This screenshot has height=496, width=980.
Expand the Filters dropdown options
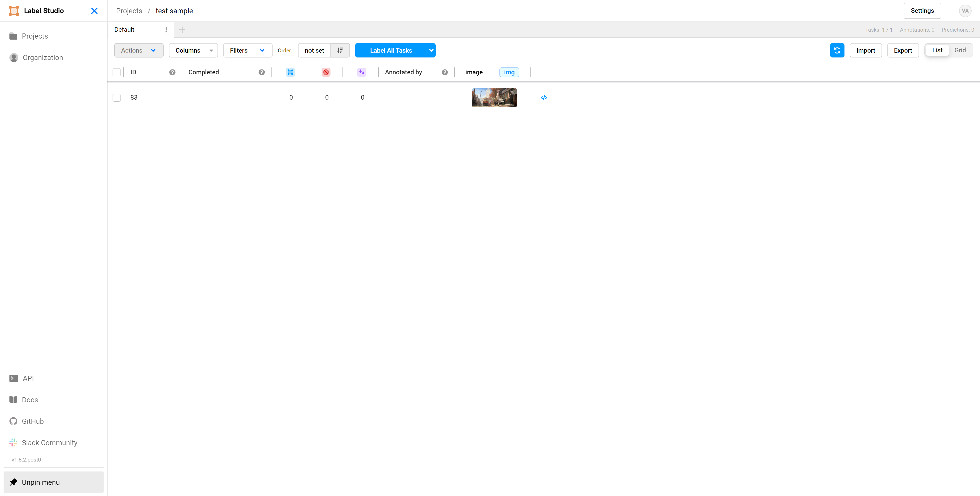tap(247, 50)
